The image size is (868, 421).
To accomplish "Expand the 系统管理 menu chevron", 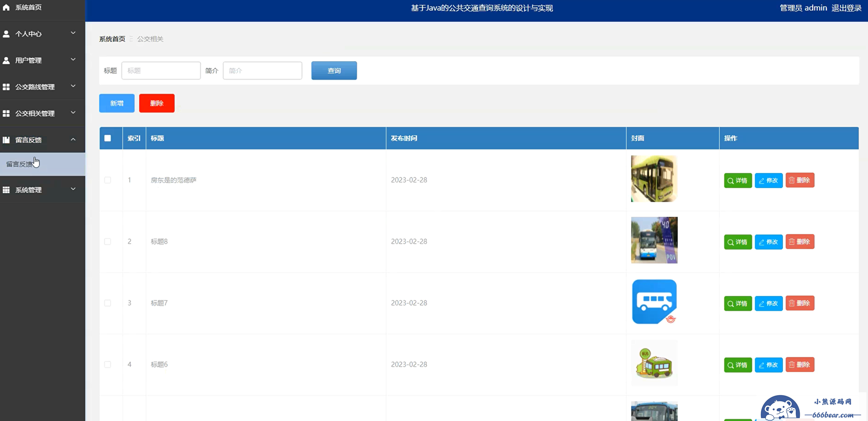I will pyautogui.click(x=73, y=189).
